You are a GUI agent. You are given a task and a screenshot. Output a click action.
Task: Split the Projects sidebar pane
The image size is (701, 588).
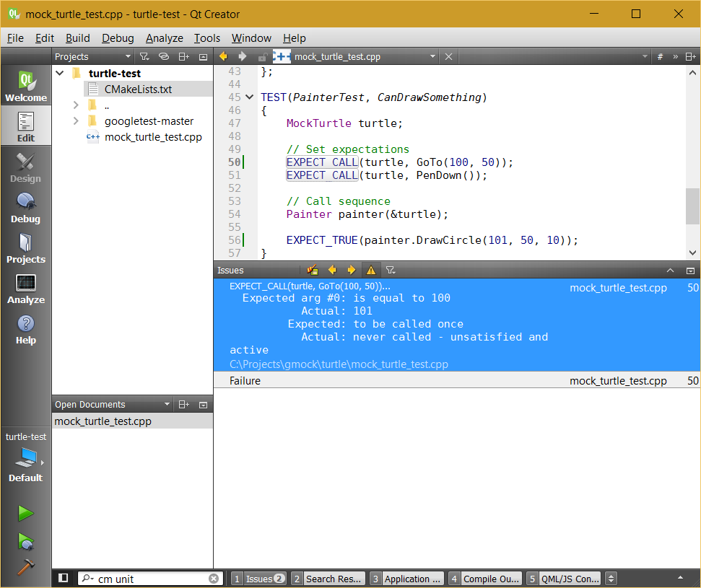(184, 57)
